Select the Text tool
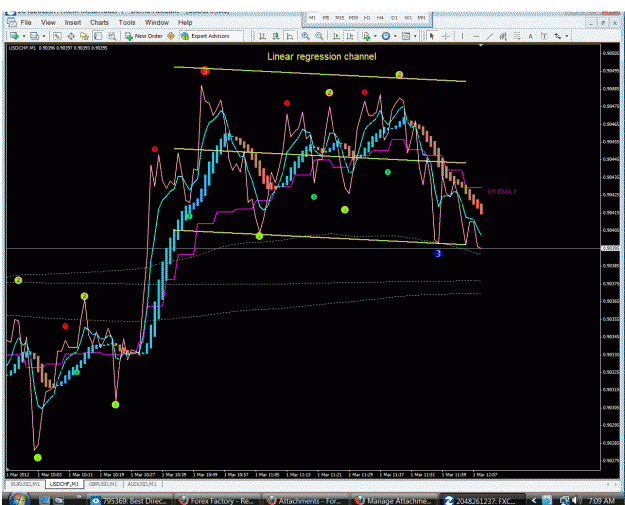This screenshot has height=505, width=625. point(531,36)
